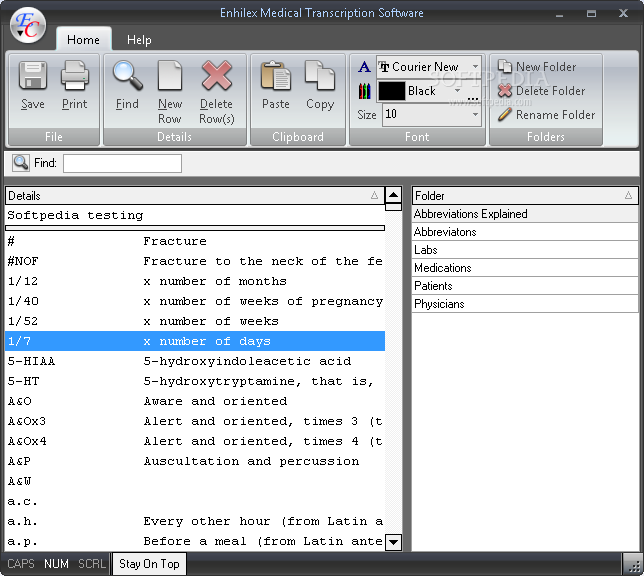Select the highlighted '1/7 x number of days' row

point(195,341)
